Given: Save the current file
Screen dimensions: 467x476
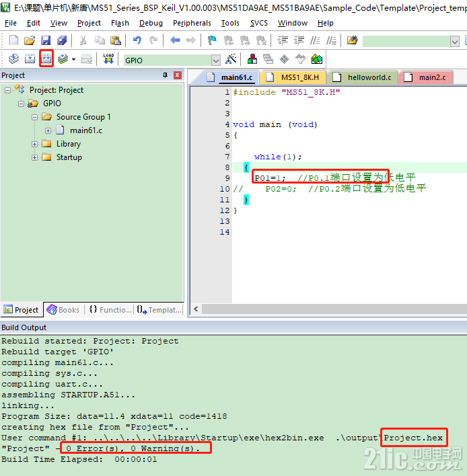Looking at the screenshot, I should (x=46, y=40).
